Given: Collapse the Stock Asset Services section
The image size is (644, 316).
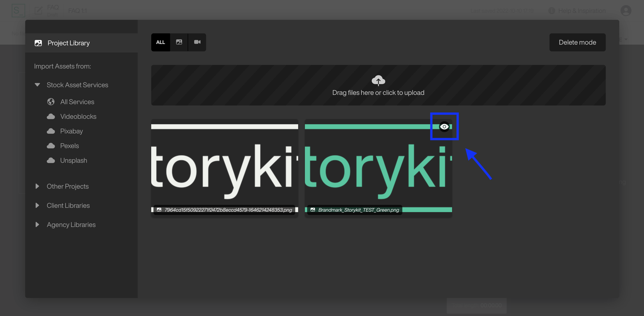Looking at the screenshot, I should click(x=37, y=85).
